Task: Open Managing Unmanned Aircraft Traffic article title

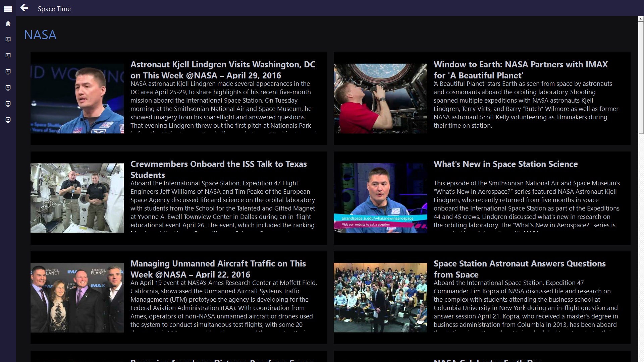Action: [218, 269]
